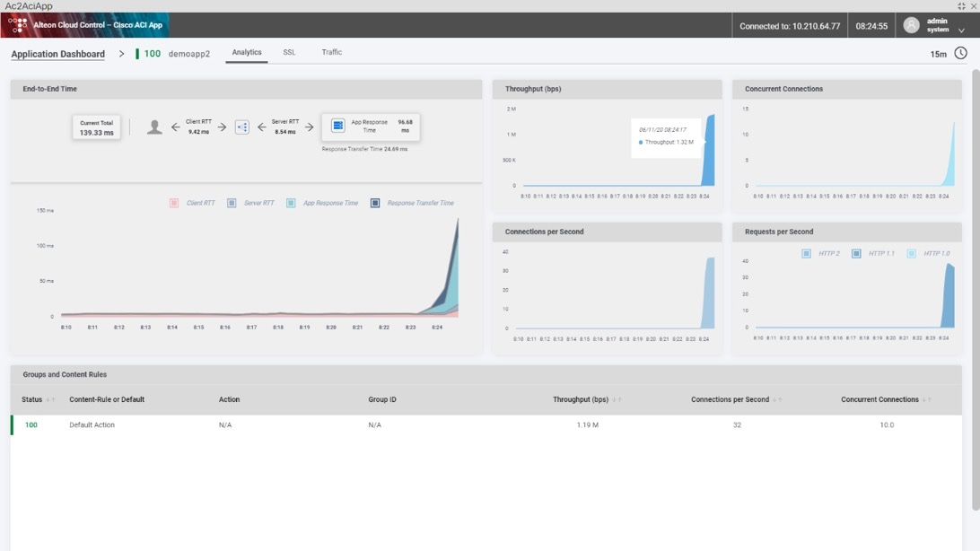
Task: Toggle the HTTP 2 legend swatch
Action: 806,254
